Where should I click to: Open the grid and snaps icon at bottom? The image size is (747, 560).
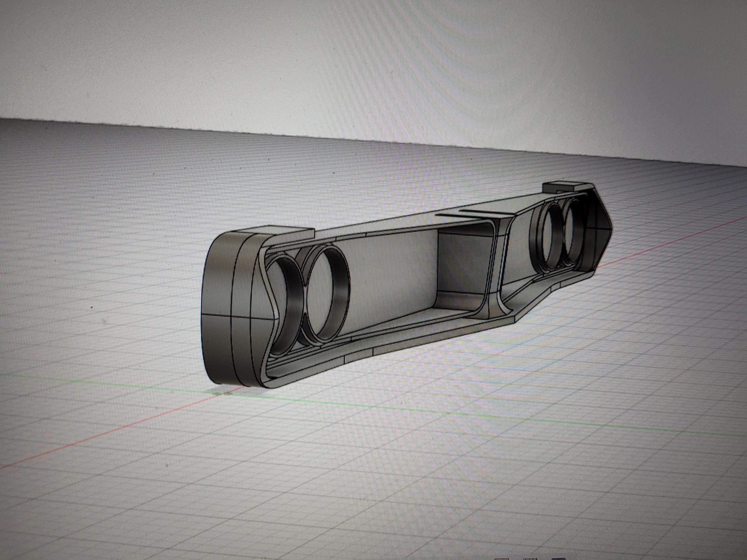tap(530, 559)
